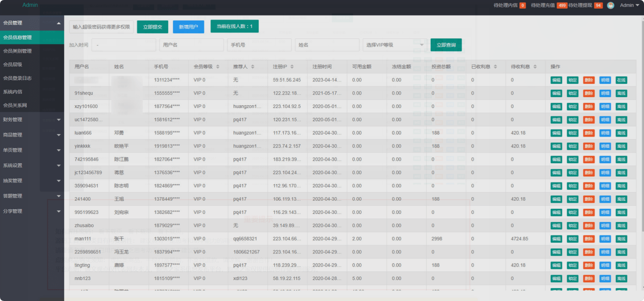Click the blue 新增用户 button
The height and width of the screenshot is (301, 644).
[x=188, y=27]
